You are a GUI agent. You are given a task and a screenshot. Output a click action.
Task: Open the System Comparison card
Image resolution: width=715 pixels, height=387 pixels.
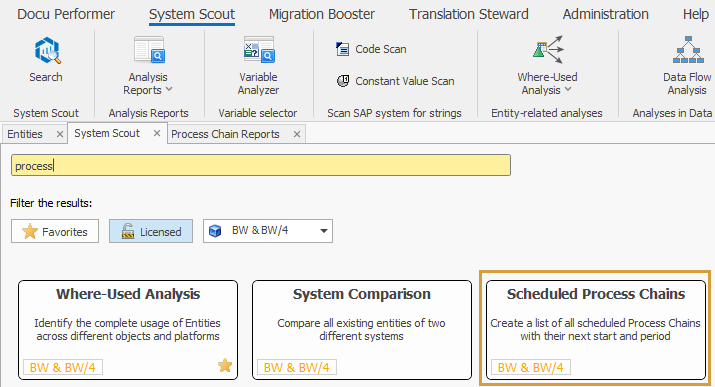click(x=362, y=330)
